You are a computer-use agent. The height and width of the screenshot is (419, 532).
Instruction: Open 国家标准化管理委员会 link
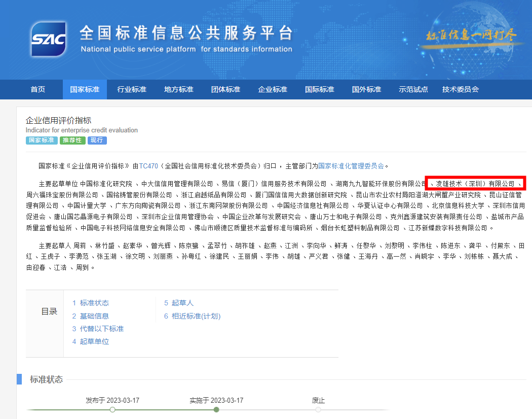click(x=351, y=165)
